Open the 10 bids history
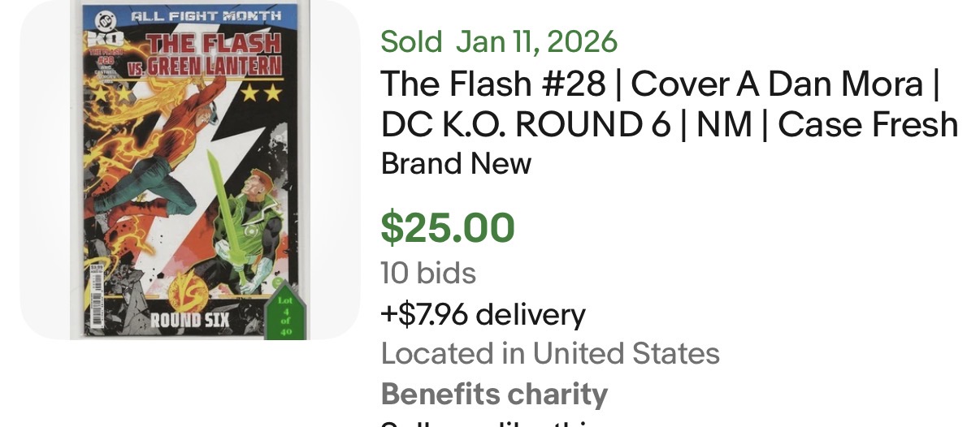 [428, 273]
